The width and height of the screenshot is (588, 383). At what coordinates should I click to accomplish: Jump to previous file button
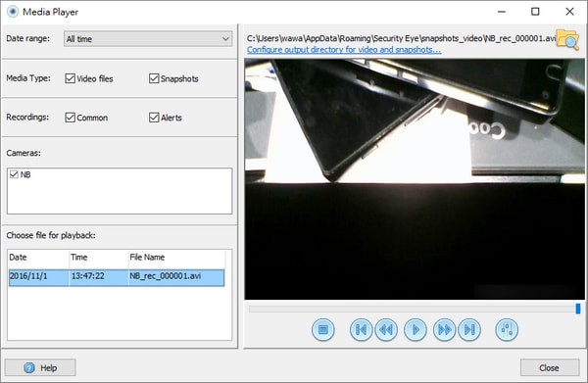(361, 330)
